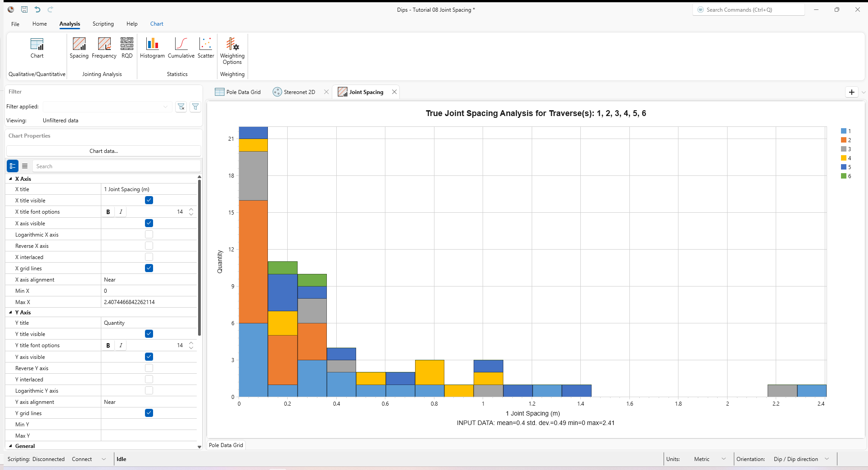Viewport: 868px width, 470px height.
Task: Open Weighting Options
Action: click(232, 50)
